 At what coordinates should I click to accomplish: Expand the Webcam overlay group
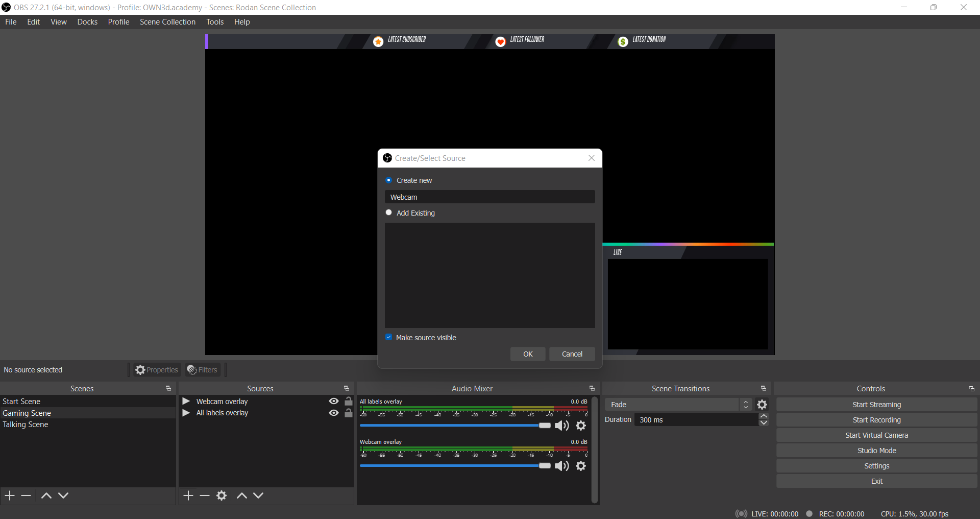pos(186,402)
